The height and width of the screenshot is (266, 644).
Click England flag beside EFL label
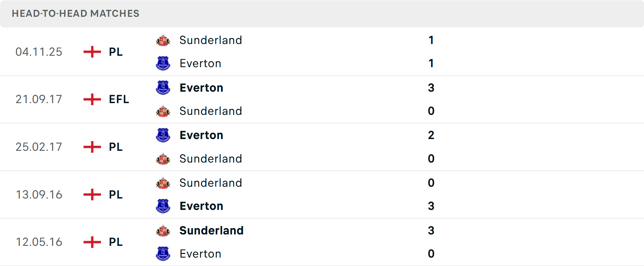[92, 99]
